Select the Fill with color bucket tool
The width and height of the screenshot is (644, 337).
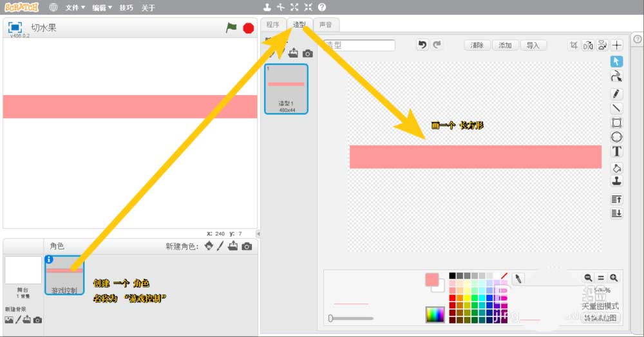click(x=616, y=167)
